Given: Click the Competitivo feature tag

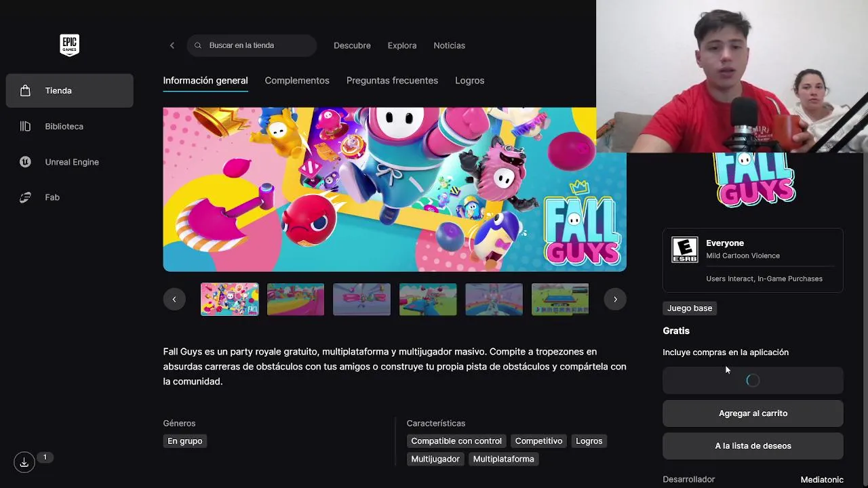Looking at the screenshot, I should point(538,441).
